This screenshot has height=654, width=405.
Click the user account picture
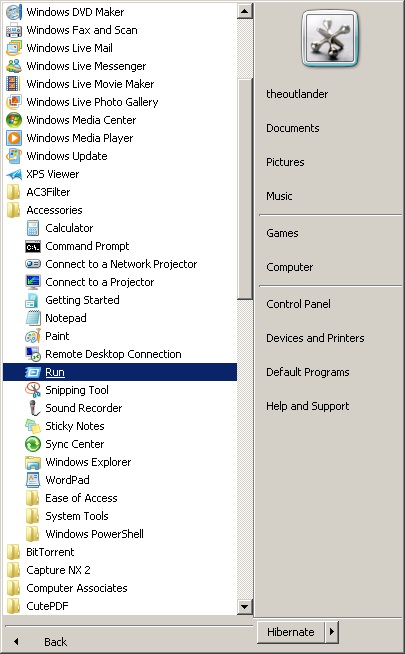point(330,39)
